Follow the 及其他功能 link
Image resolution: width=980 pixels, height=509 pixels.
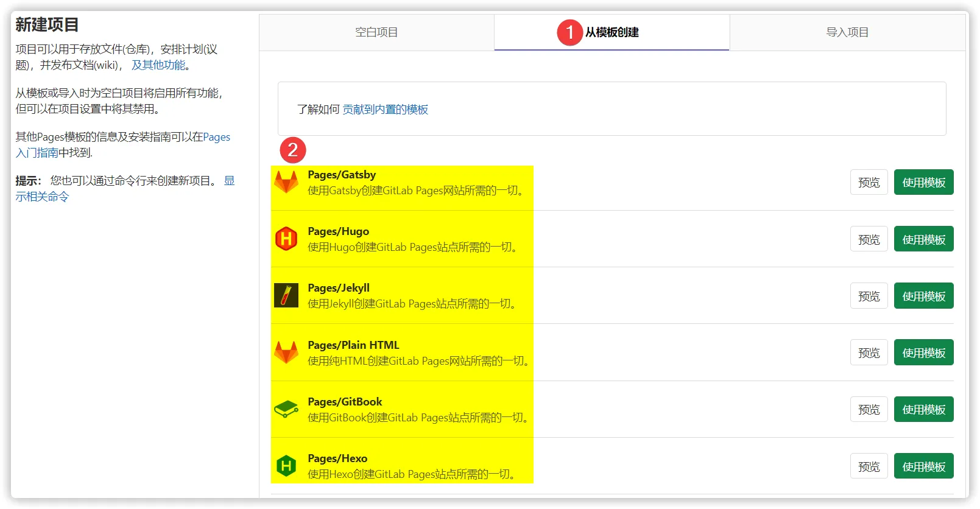[x=158, y=65]
